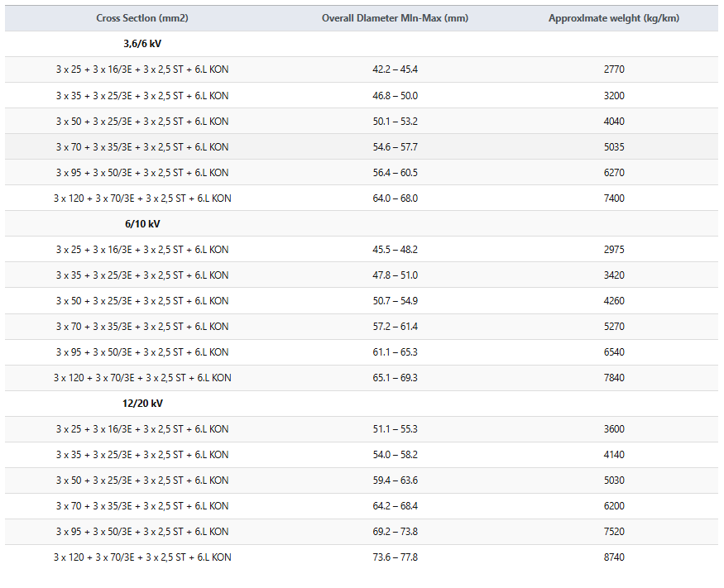Click the diameter value 46.8 – 50.0
The height and width of the screenshot is (588, 724).
pos(396,96)
